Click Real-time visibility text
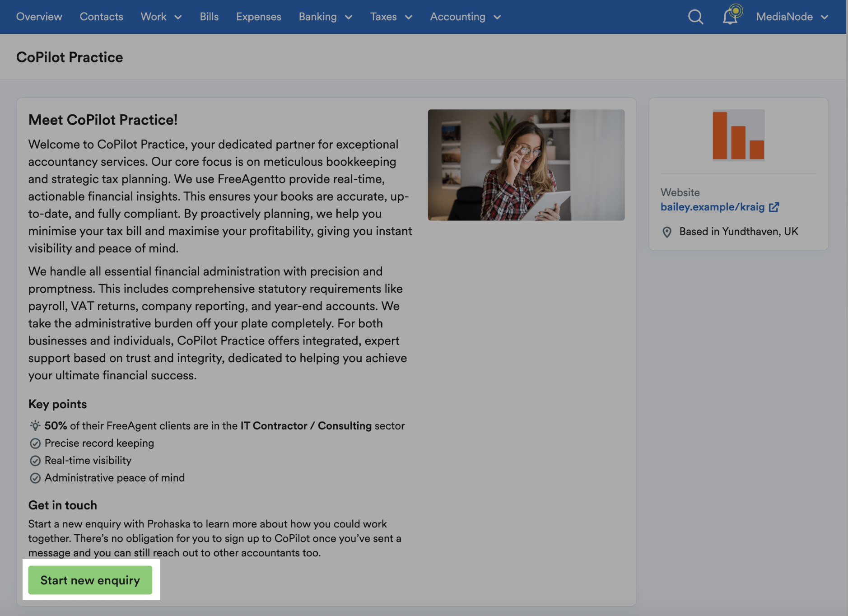 (88, 460)
